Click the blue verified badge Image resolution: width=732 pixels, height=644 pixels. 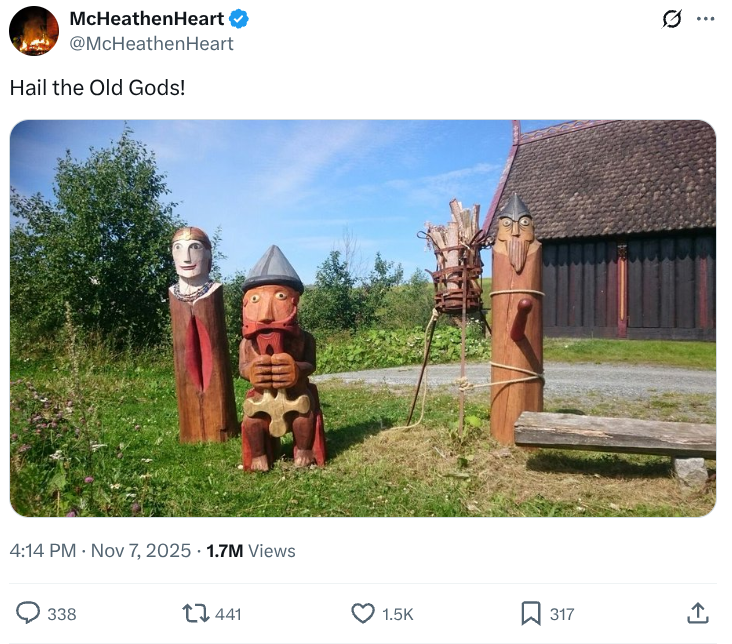point(239,19)
